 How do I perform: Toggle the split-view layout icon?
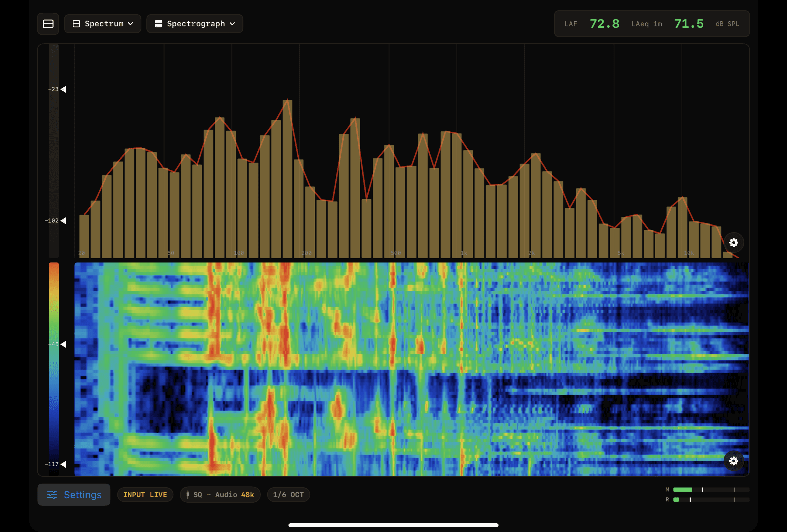point(48,24)
